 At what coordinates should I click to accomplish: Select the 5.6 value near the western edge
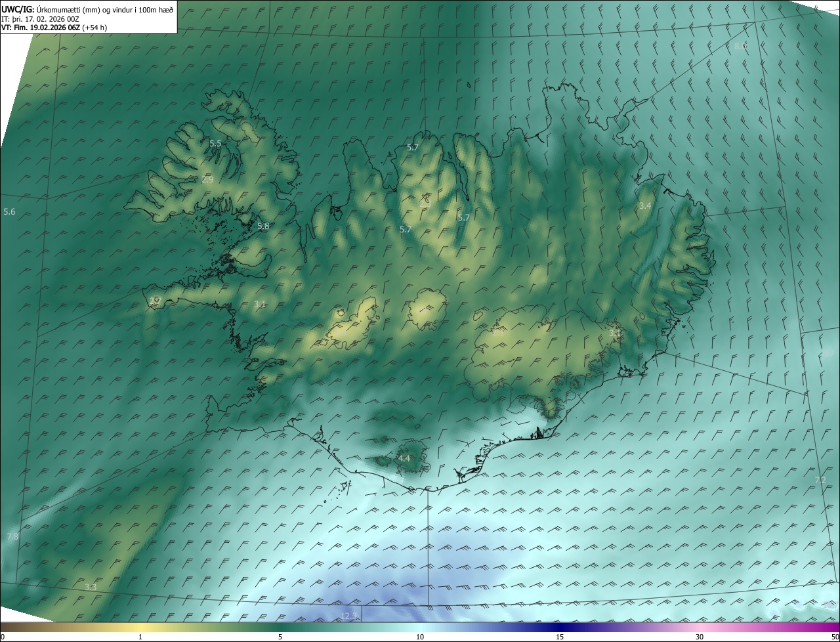[9, 211]
